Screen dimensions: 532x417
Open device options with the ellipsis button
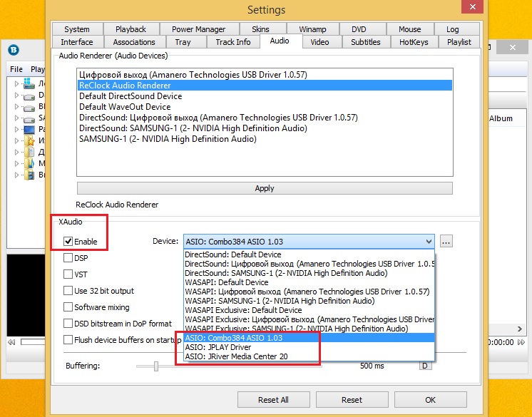point(446,242)
